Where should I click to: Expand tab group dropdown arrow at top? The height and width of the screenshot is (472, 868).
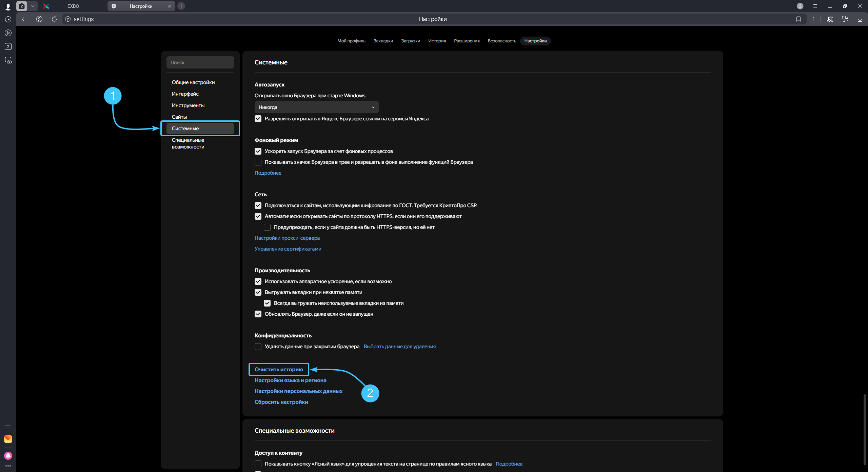click(x=33, y=6)
